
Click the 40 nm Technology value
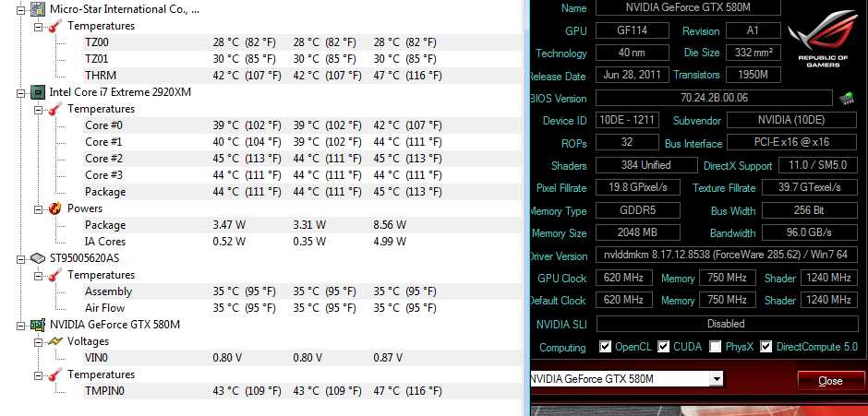[633, 53]
